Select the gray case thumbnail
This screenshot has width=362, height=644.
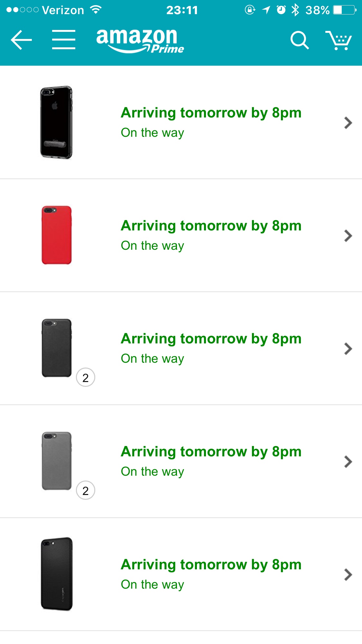(x=57, y=461)
